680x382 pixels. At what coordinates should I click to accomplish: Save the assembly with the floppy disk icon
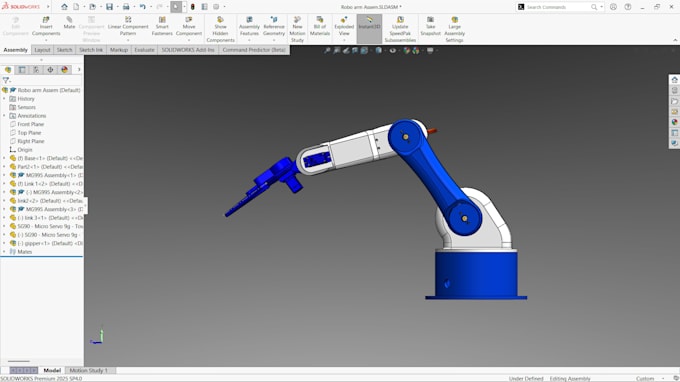(x=109, y=7)
